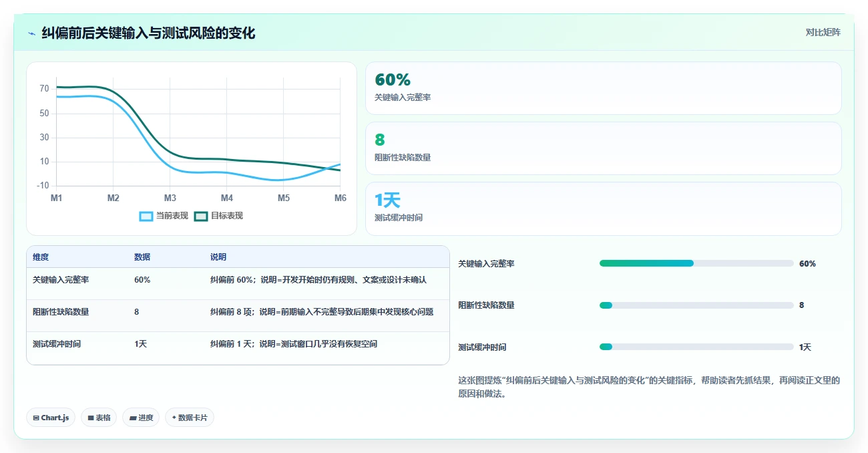This screenshot has height=453, width=868.
Task: Click the summary paragraph starting 这张图提炼
Action: coord(649,387)
